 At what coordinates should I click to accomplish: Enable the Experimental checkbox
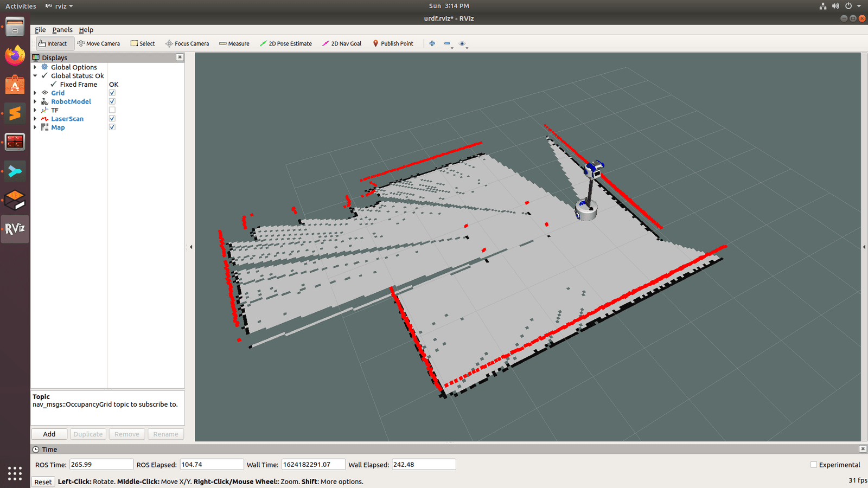[x=813, y=465]
